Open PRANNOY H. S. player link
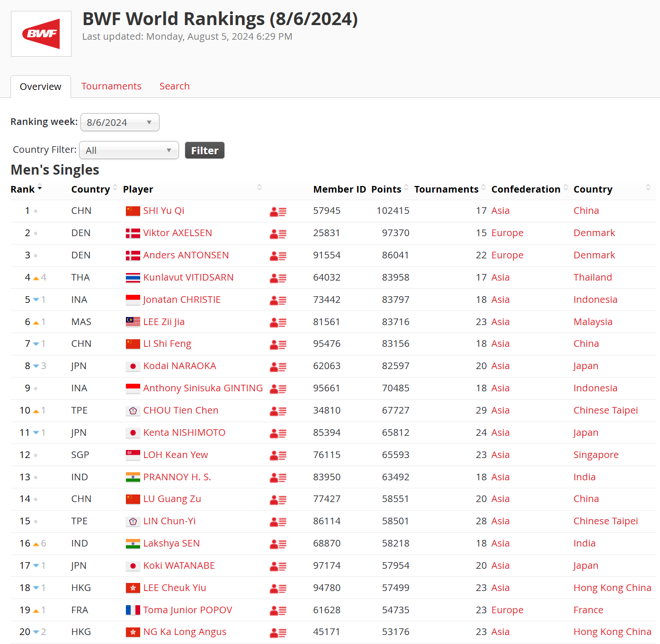This screenshot has height=644, width=660. click(x=177, y=477)
